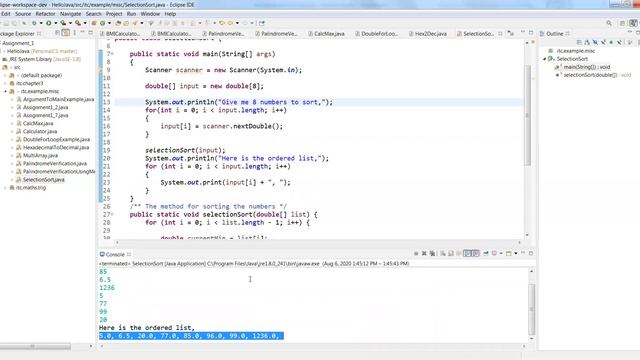Expand the itc.maths.trig package
The width and height of the screenshot is (640, 360).
tap(5, 188)
